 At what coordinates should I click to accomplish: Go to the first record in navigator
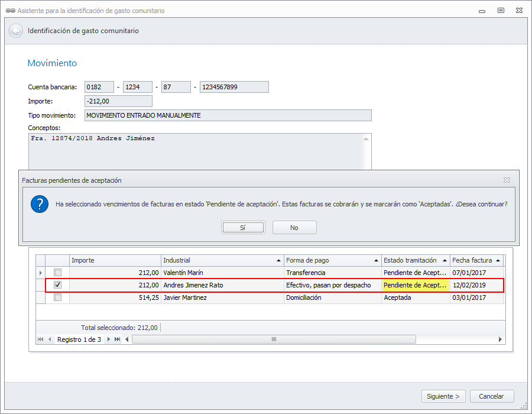41,339
